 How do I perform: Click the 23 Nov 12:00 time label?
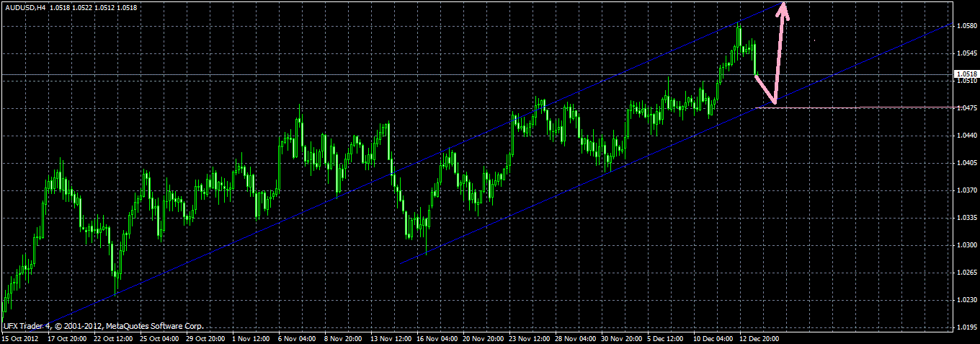(x=529, y=338)
